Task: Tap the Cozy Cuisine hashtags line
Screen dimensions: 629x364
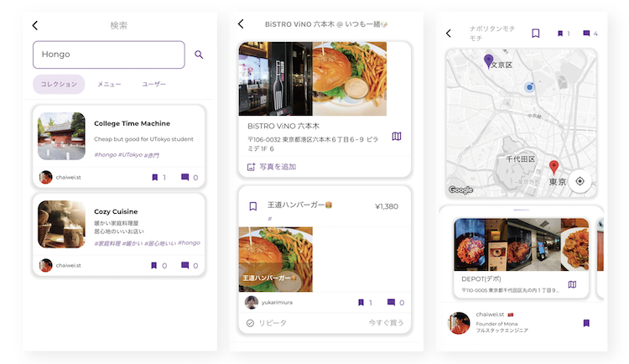Action: pos(148,243)
